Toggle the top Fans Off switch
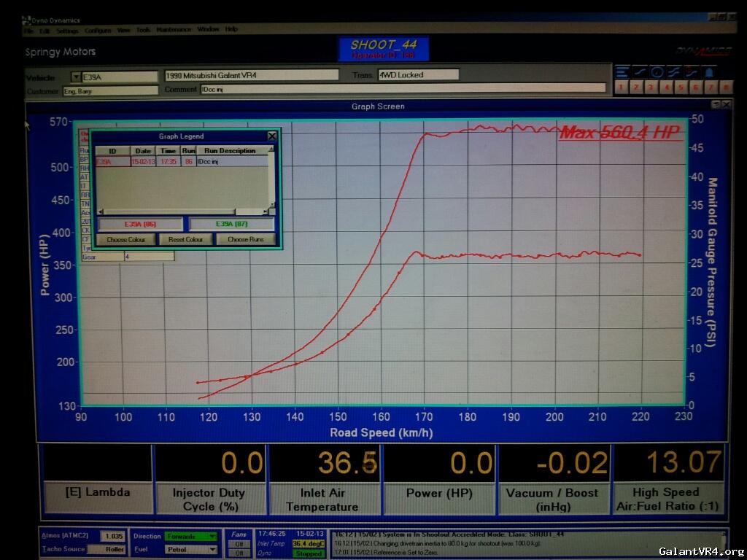This screenshot has width=747, height=560. pyautogui.click(x=238, y=543)
